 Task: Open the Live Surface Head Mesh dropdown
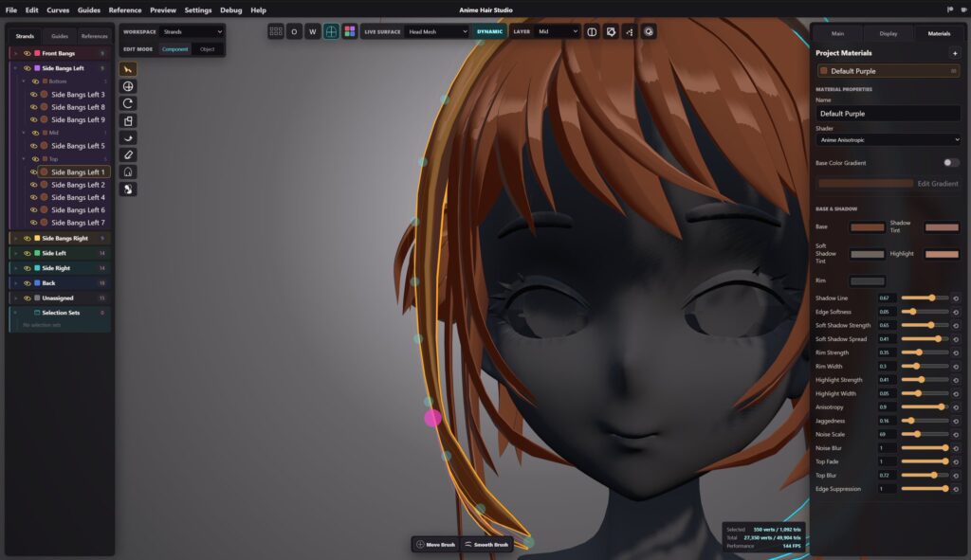437,31
